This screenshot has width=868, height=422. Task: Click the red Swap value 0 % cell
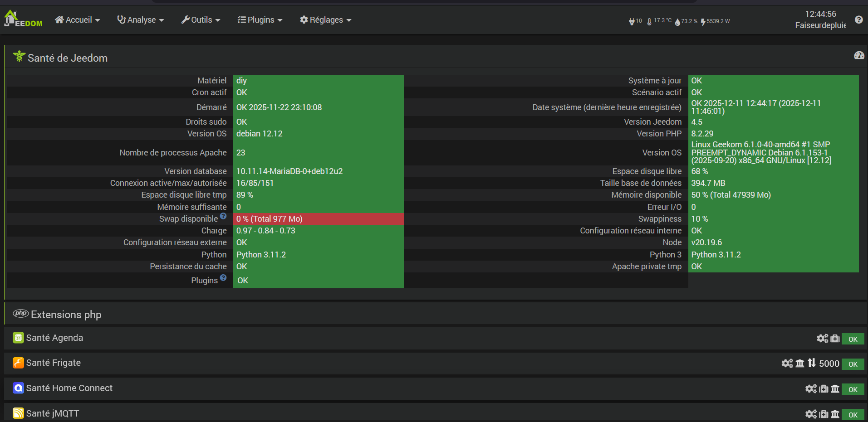pyautogui.click(x=318, y=219)
